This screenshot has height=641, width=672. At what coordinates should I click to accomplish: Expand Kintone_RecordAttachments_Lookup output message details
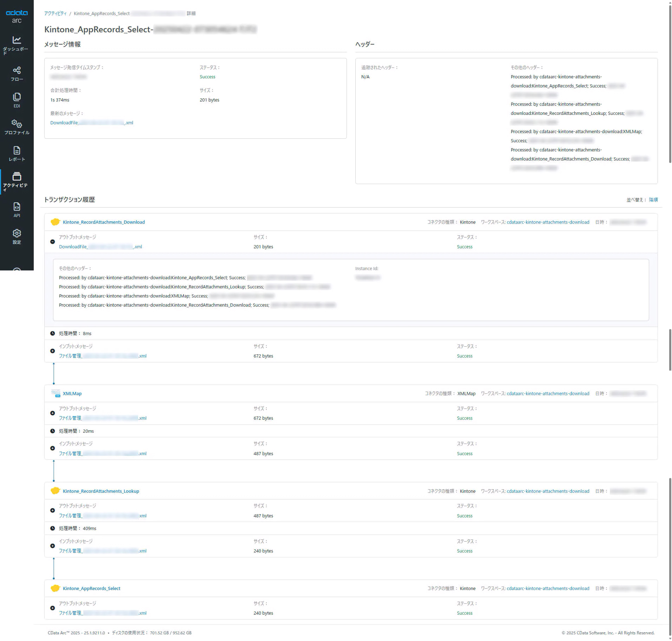tap(52, 510)
